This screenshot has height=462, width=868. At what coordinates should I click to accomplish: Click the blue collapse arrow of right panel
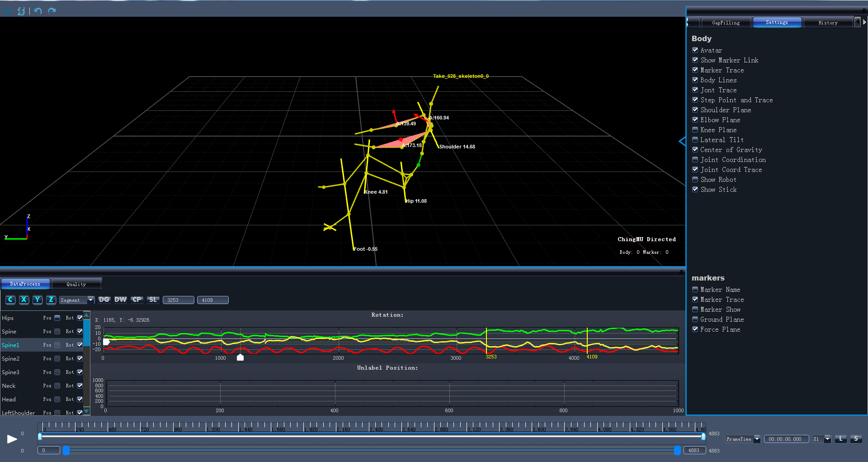(682, 142)
